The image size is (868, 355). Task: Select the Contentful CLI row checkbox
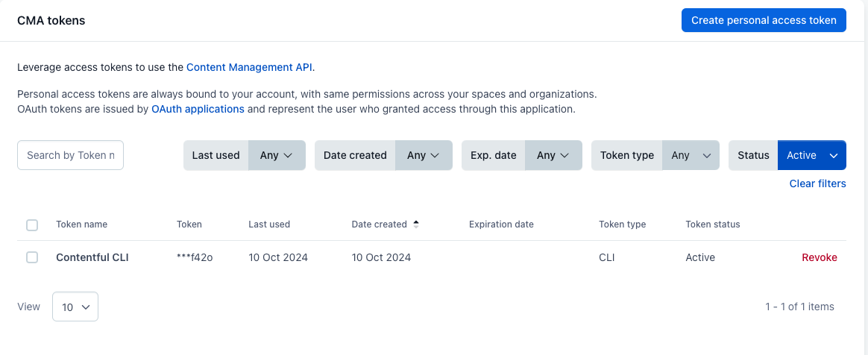click(x=32, y=257)
